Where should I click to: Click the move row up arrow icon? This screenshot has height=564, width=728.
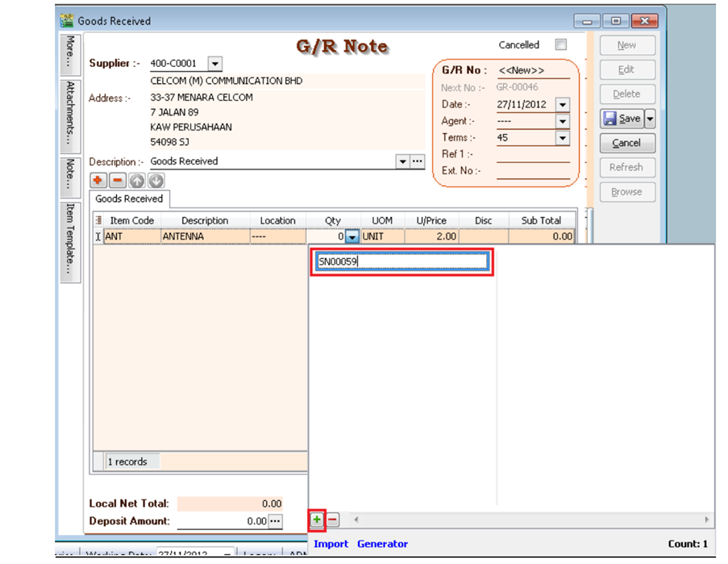pos(136,182)
